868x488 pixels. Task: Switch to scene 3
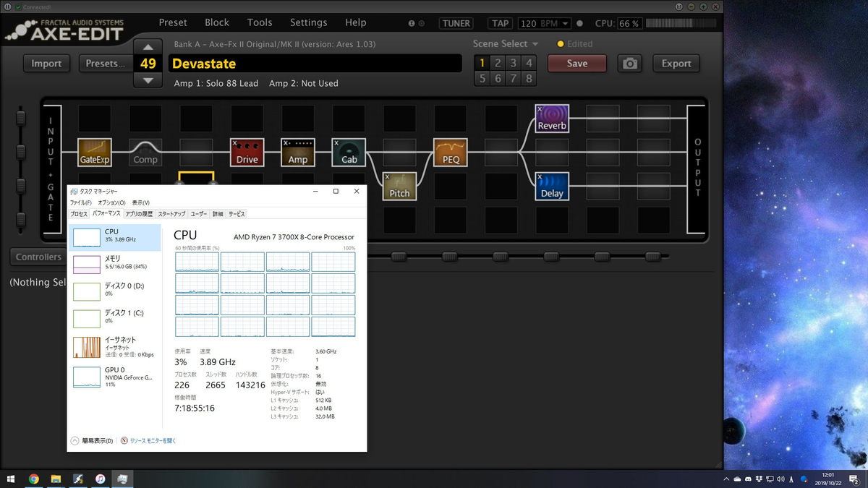[x=514, y=63]
